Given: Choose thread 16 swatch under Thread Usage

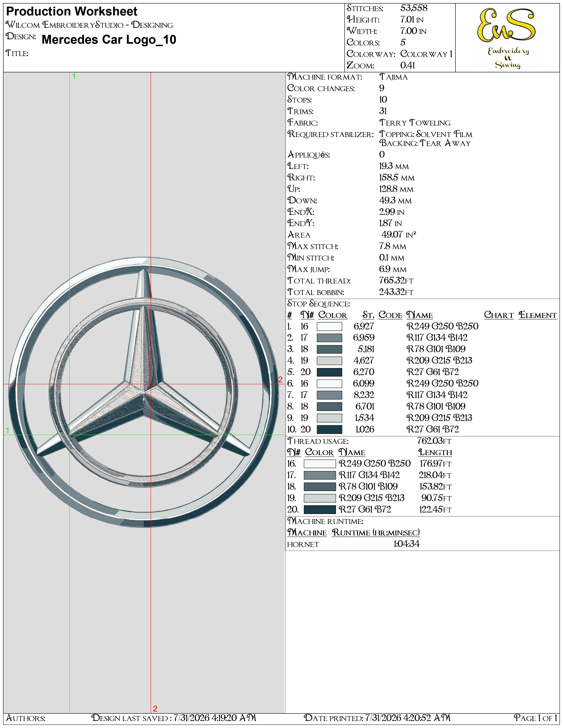Looking at the screenshot, I should click(x=319, y=464).
